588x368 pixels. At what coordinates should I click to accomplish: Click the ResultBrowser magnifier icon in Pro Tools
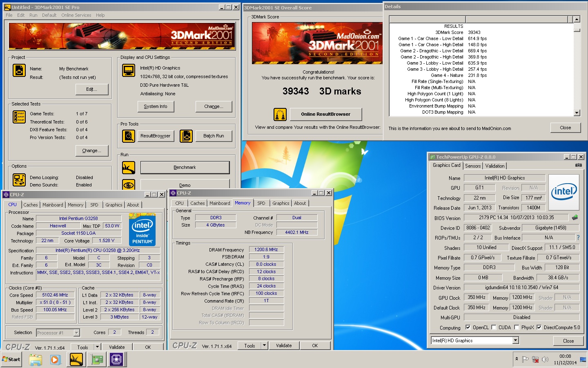click(x=129, y=136)
